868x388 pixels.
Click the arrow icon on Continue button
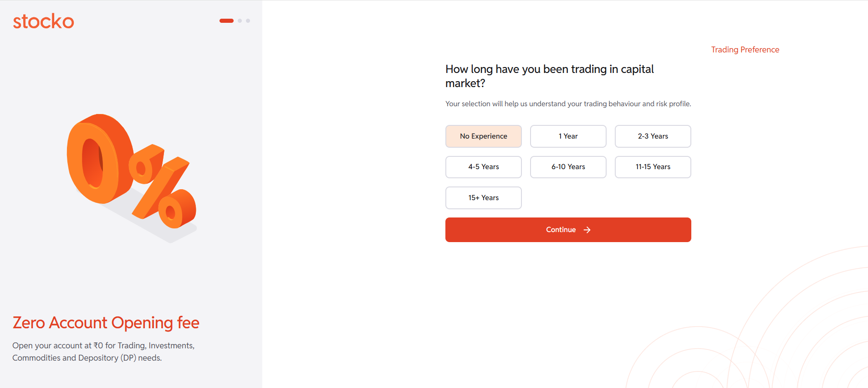[x=587, y=230]
